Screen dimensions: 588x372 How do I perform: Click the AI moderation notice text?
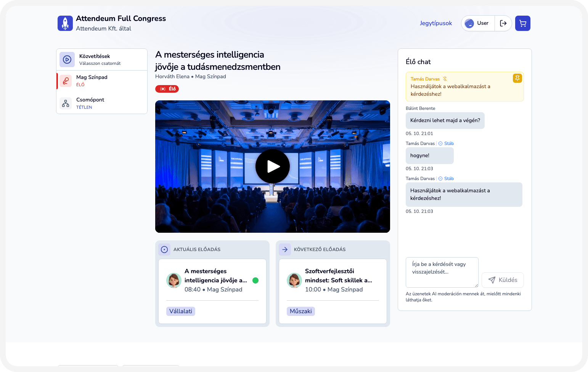(x=463, y=297)
